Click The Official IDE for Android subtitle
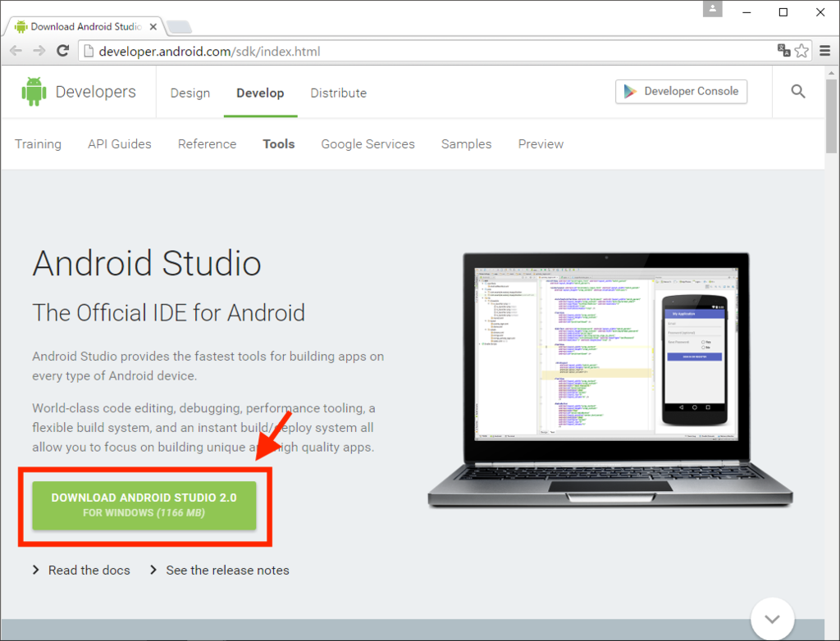The image size is (840, 641). pyautogui.click(x=169, y=313)
